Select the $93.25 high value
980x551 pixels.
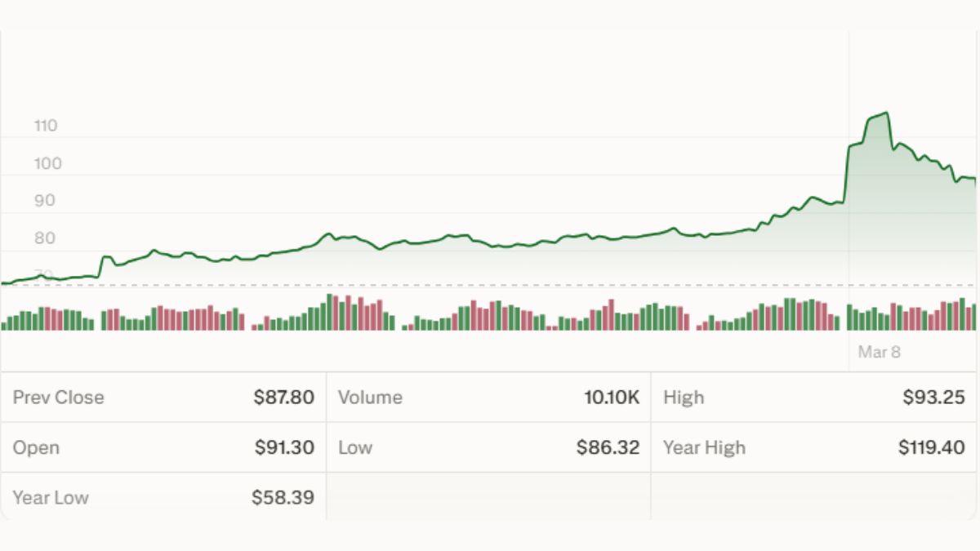click(933, 398)
